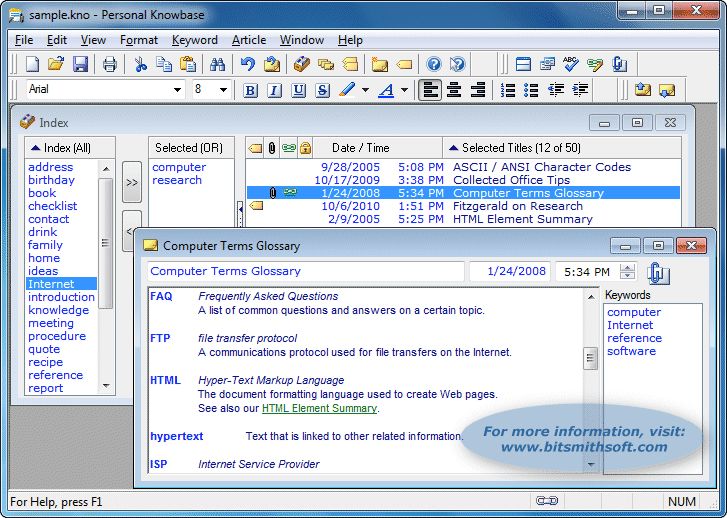Viewport: 727px width, 518px height.
Task: Click the toolbar paperclip attachment icon
Action: point(619,64)
